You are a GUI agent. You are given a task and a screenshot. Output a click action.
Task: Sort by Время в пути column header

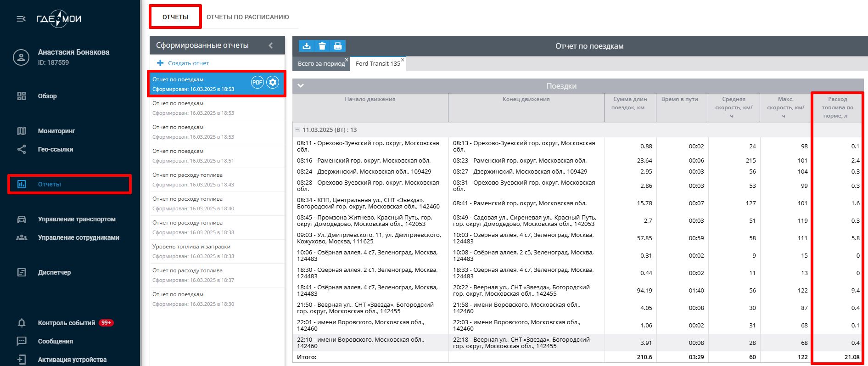coord(679,99)
